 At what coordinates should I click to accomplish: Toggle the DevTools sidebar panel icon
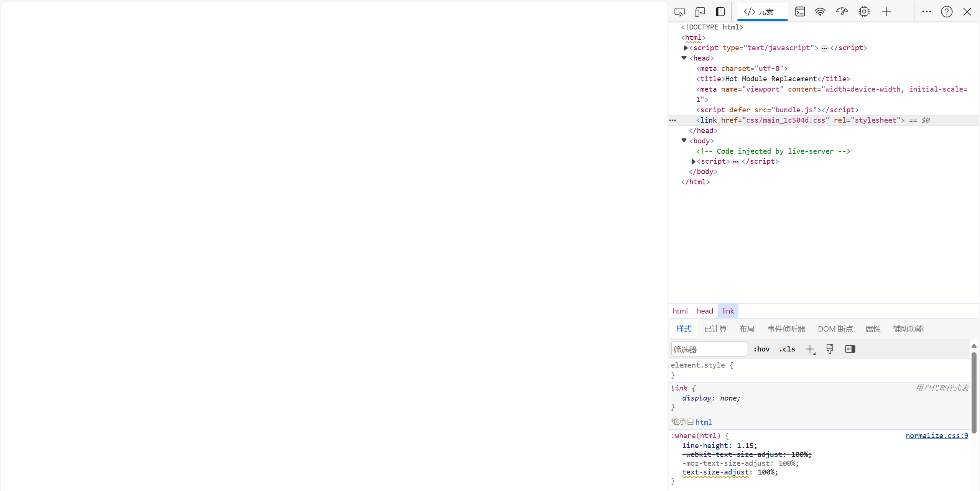720,12
